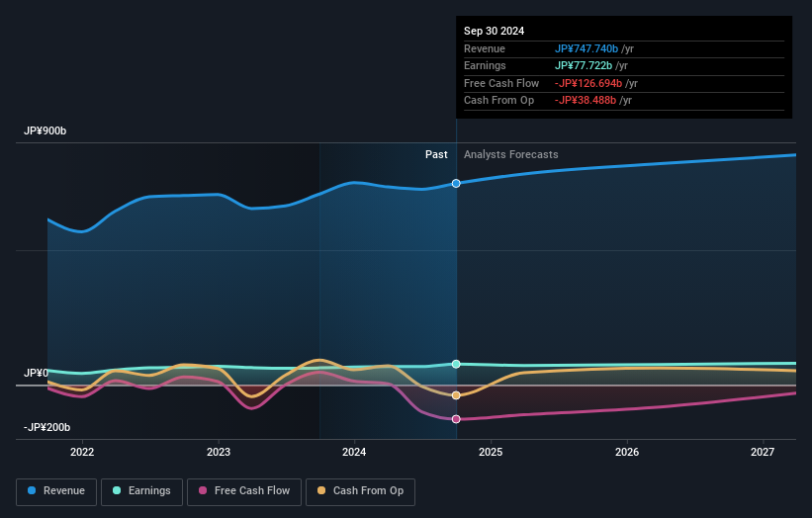
Task: Click the Revenue row label in tooltip
Action: (485, 48)
